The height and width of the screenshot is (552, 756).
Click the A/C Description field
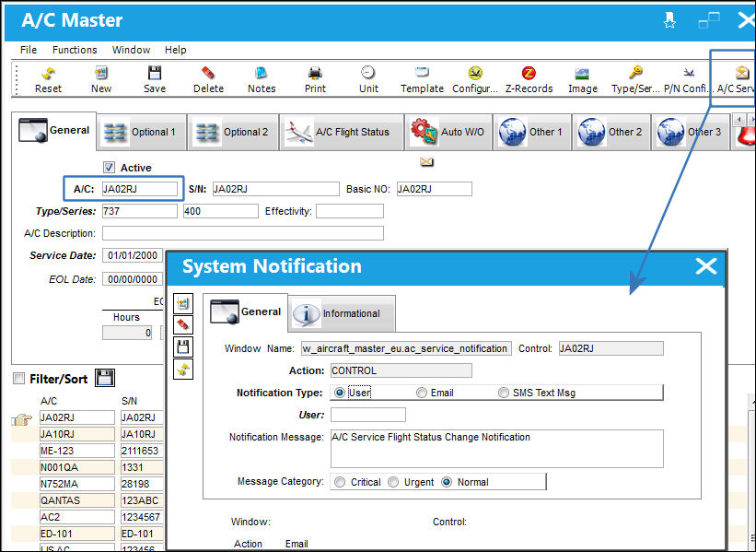click(x=243, y=233)
